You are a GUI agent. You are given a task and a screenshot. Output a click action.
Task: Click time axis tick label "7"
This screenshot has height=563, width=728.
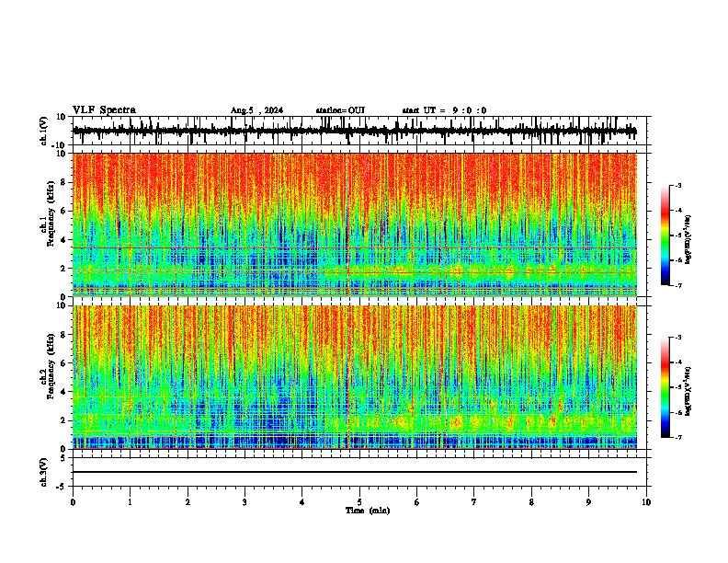474,502
